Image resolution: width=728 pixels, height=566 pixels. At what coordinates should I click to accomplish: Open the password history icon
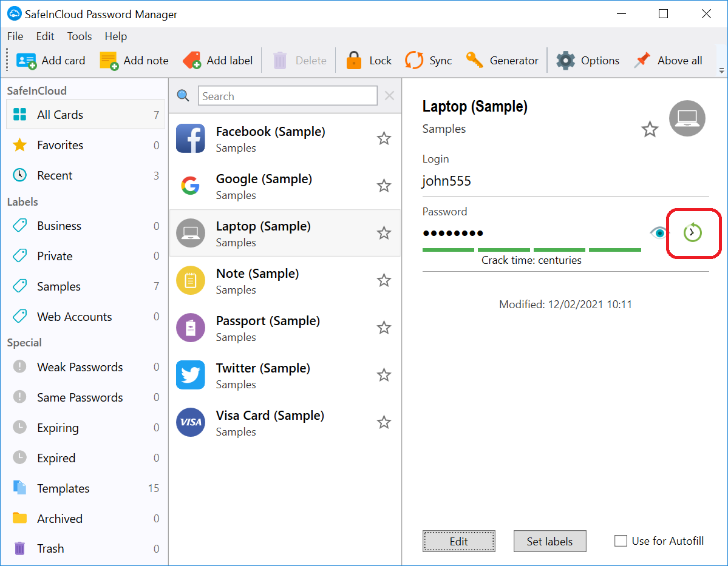(x=692, y=232)
